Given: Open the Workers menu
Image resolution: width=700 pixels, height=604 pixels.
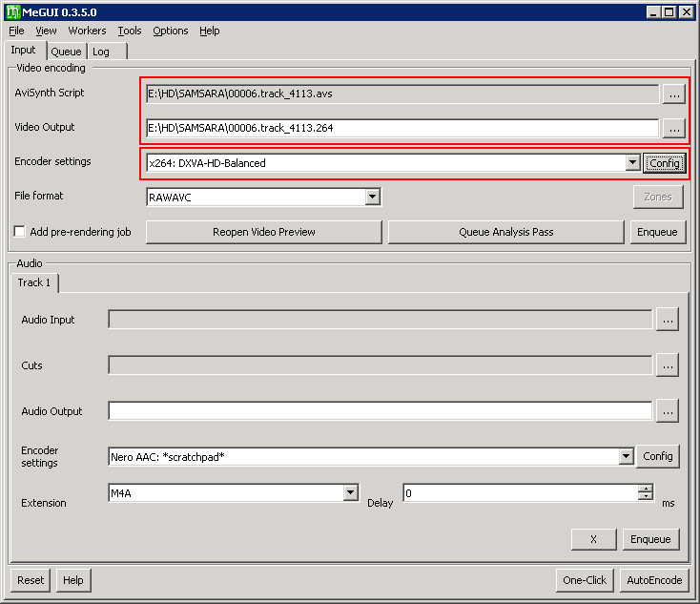Looking at the screenshot, I should pyautogui.click(x=87, y=31).
